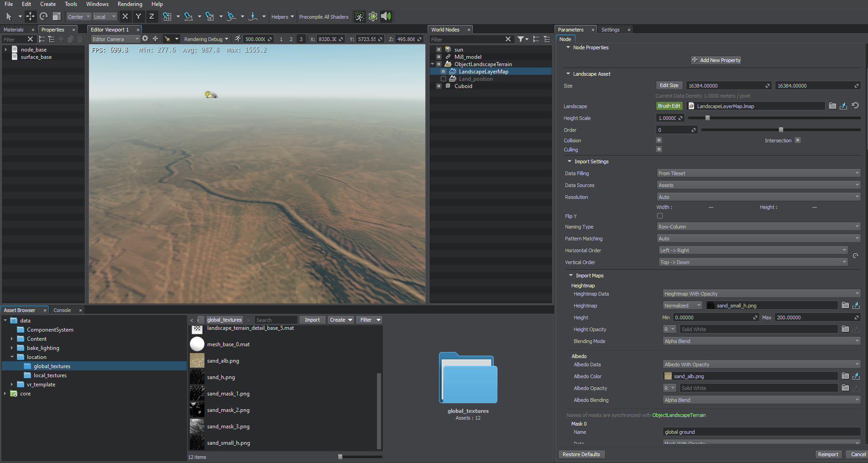Collapse ObjectLandscapeTerrain node in World Nodes
The image size is (868, 463).
[433, 64]
